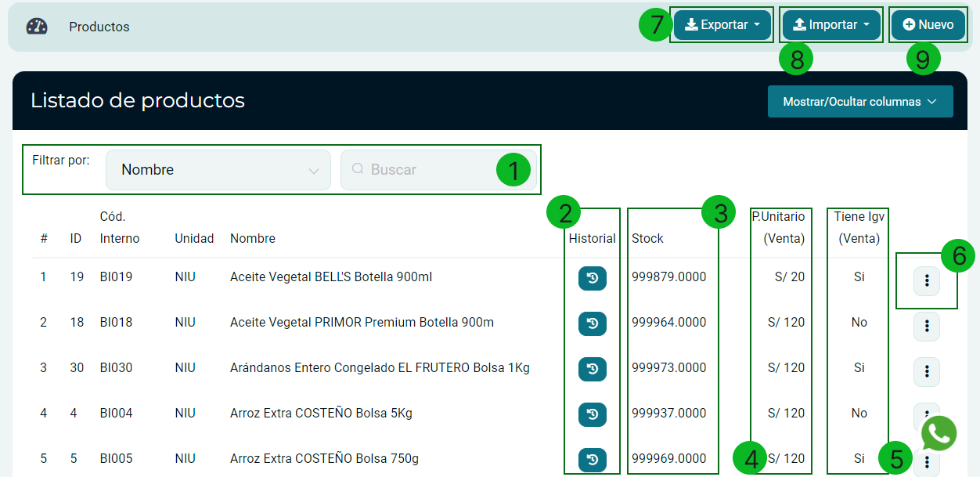This screenshot has width=980, height=477.
Task: Open actions menu for Arándanos row
Action: pyautogui.click(x=926, y=371)
